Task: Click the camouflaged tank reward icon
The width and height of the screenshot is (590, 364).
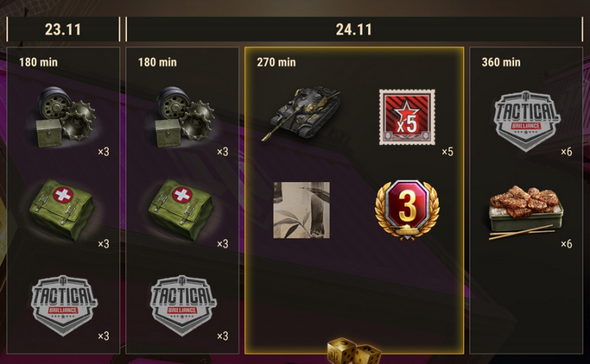Action: tap(302, 113)
